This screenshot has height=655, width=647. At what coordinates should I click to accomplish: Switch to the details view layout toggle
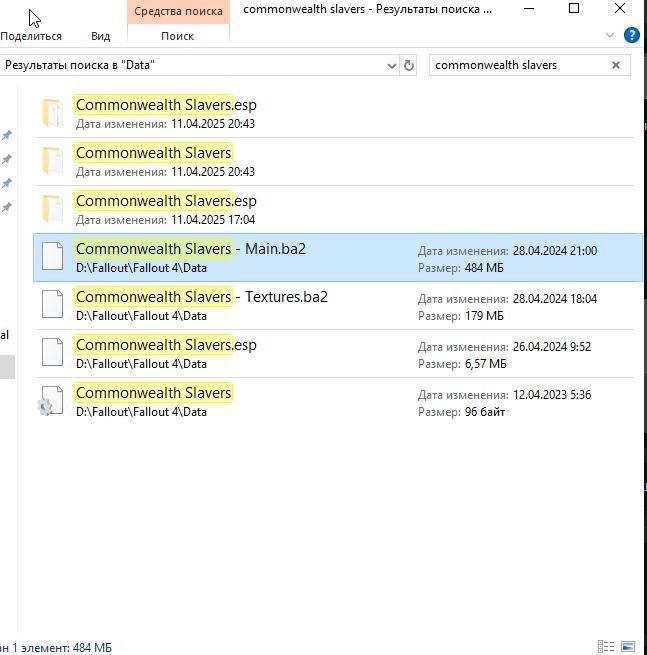click(606, 647)
